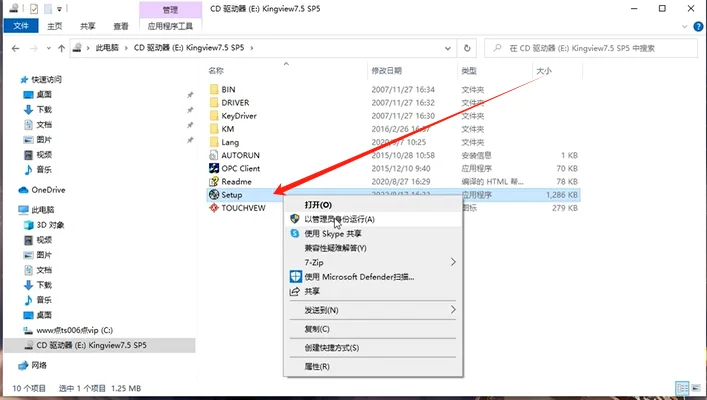Open the 应用程序工具 ribbon tab
Viewport: 707px width, 400px height.
point(170,26)
